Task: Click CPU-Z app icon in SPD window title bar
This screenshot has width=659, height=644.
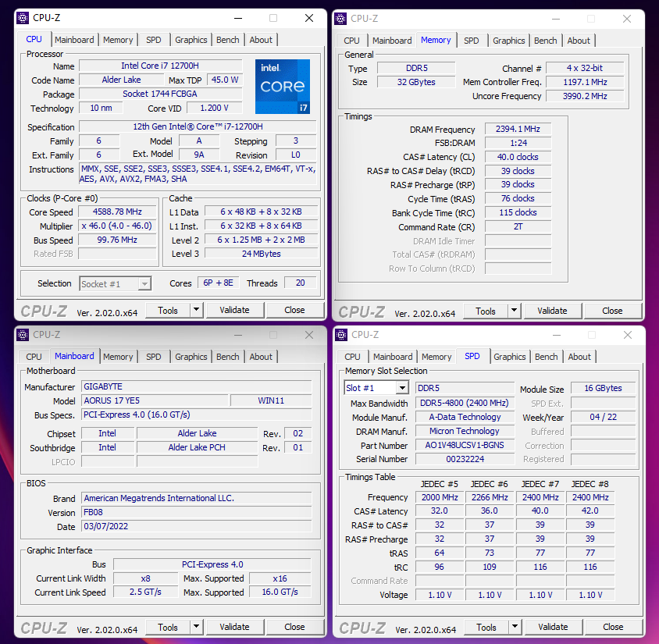Action: click(x=341, y=335)
